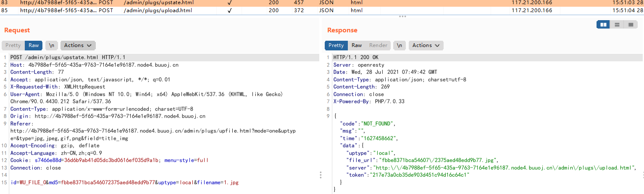Click Response pane vertical dots handle
Screen dimensions: 644x194
pos(643,175)
